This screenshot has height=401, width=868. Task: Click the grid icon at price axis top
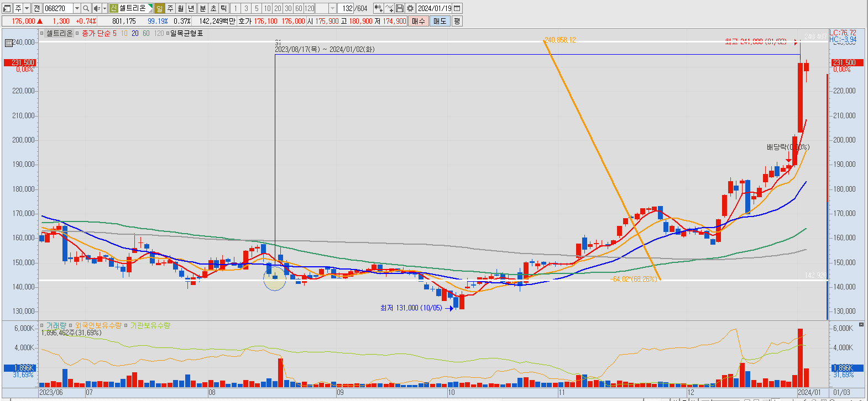9,43
